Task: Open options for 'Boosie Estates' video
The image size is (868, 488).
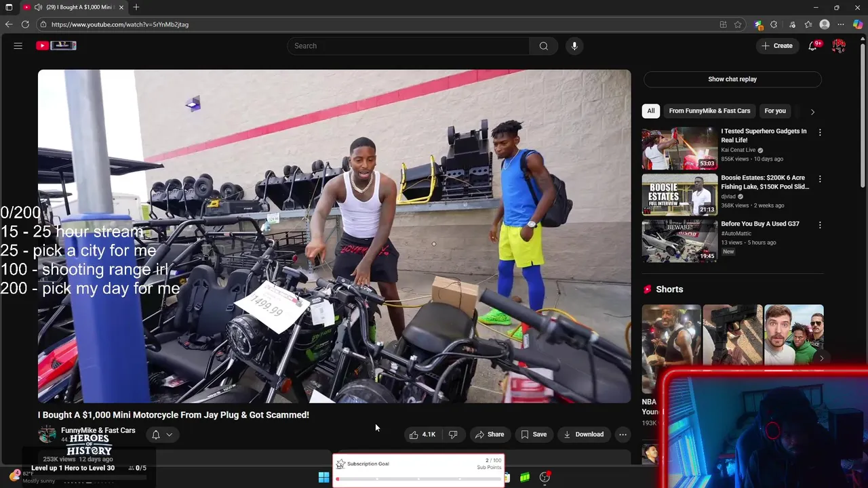Action: pyautogui.click(x=820, y=179)
